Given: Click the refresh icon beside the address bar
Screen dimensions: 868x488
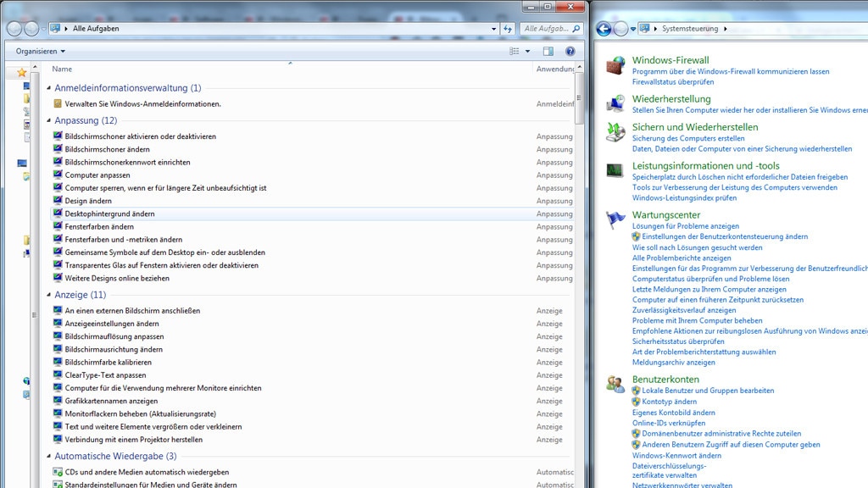Looking at the screenshot, I should [508, 29].
